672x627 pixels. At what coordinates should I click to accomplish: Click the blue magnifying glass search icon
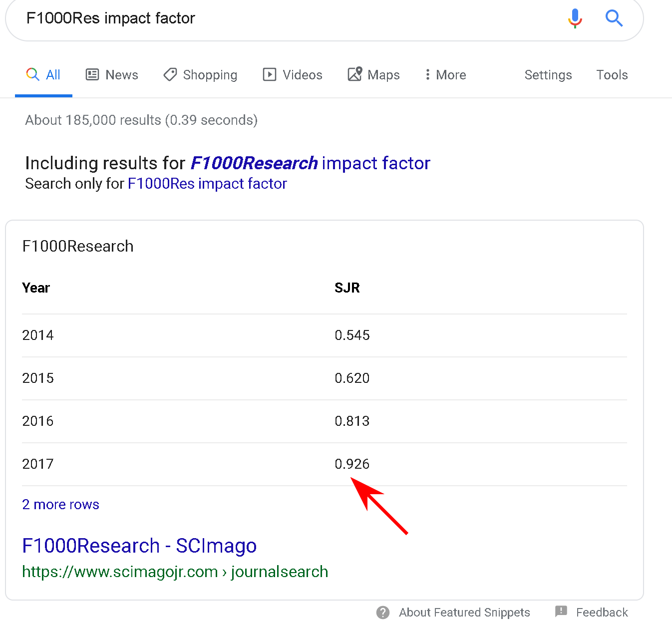614,18
